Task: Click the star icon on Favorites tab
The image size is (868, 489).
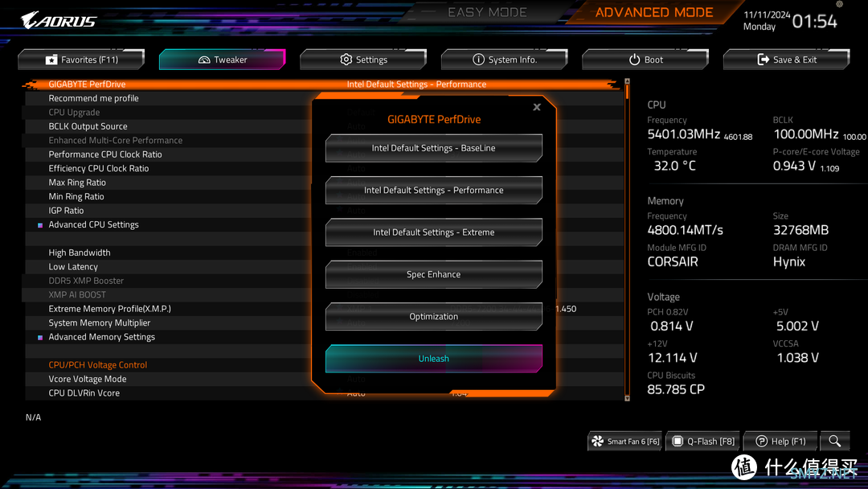Action: (51, 60)
